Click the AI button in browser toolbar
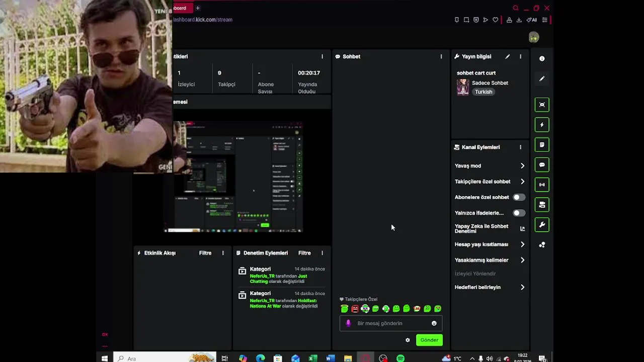This screenshot has width=644, height=362. (532, 20)
